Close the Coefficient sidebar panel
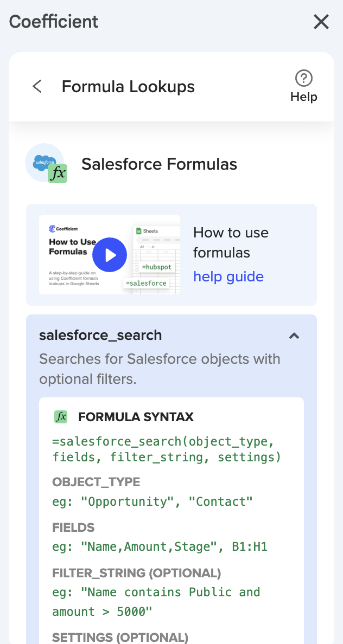The image size is (343, 644). point(321,22)
